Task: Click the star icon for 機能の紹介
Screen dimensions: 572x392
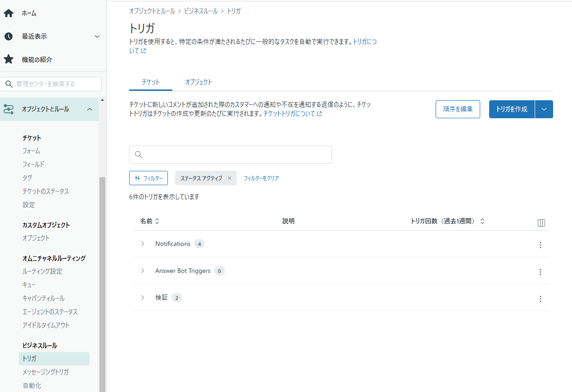Action: (x=9, y=59)
